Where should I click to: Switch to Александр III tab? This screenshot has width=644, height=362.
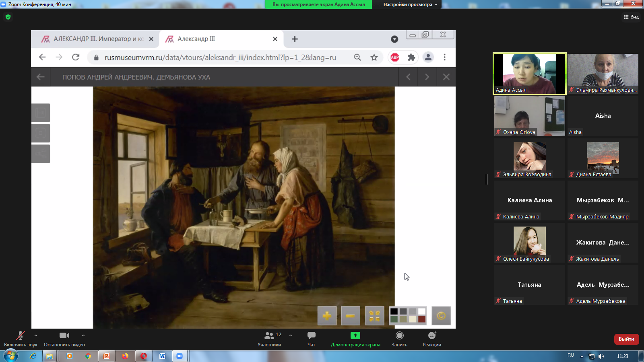pos(221,39)
